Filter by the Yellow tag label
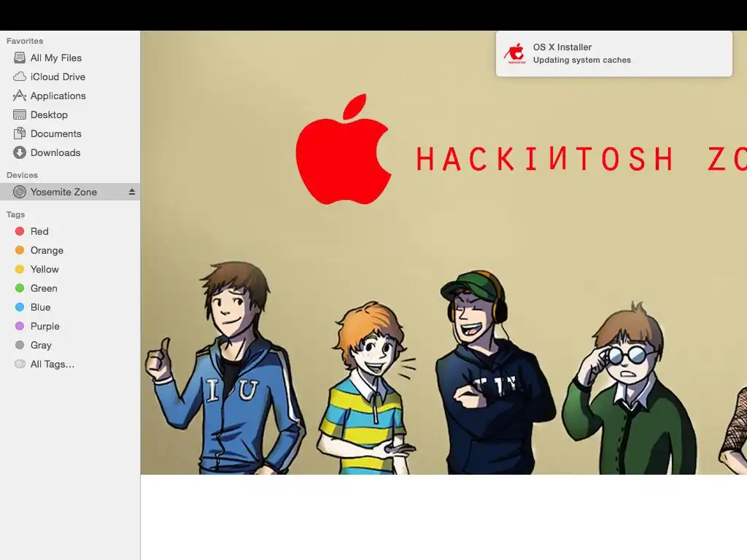747x560 pixels. (44, 269)
